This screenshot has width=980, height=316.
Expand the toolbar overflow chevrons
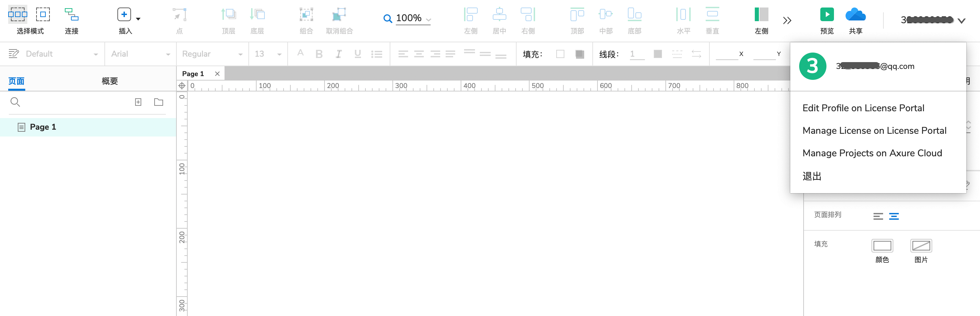[x=787, y=20]
